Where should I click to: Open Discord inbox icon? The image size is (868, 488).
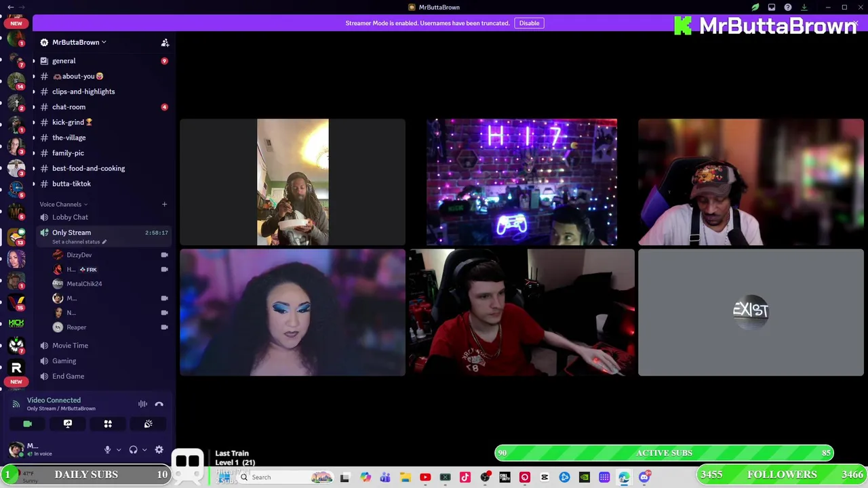coord(772,7)
